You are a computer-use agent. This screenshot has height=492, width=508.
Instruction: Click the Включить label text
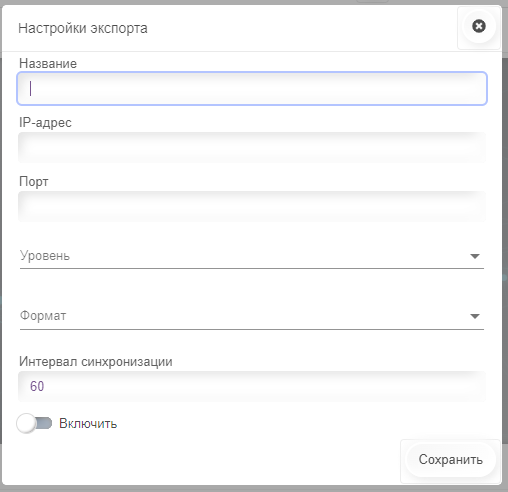(x=88, y=423)
